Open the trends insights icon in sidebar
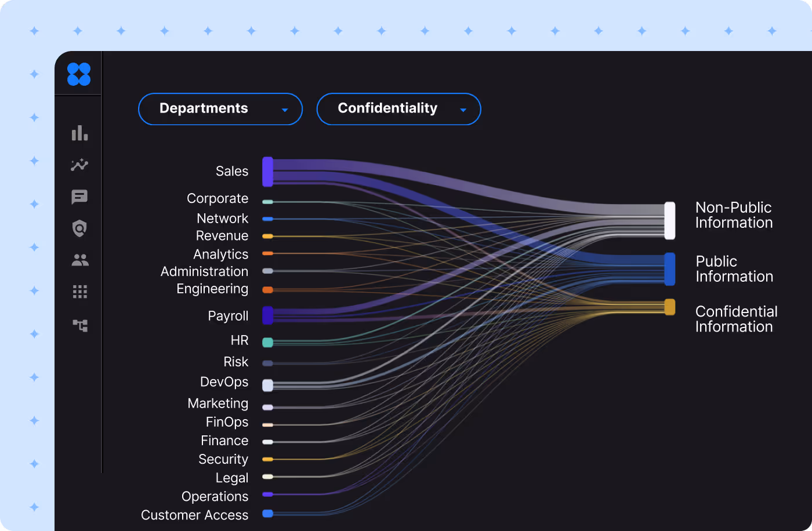 [x=79, y=165]
